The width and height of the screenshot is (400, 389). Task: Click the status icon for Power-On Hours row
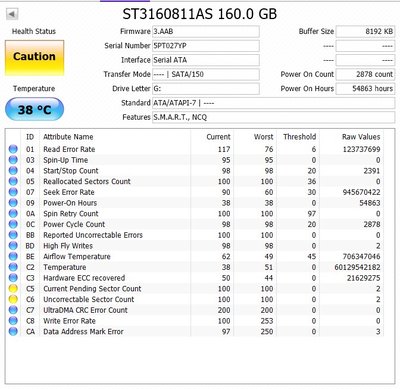tap(13, 203)
